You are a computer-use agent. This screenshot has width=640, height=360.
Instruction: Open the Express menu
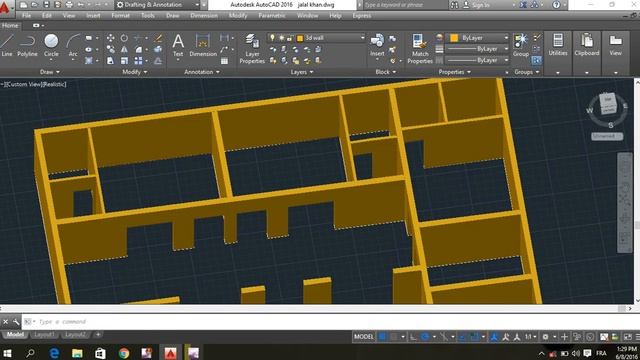[x=362, y=16]
